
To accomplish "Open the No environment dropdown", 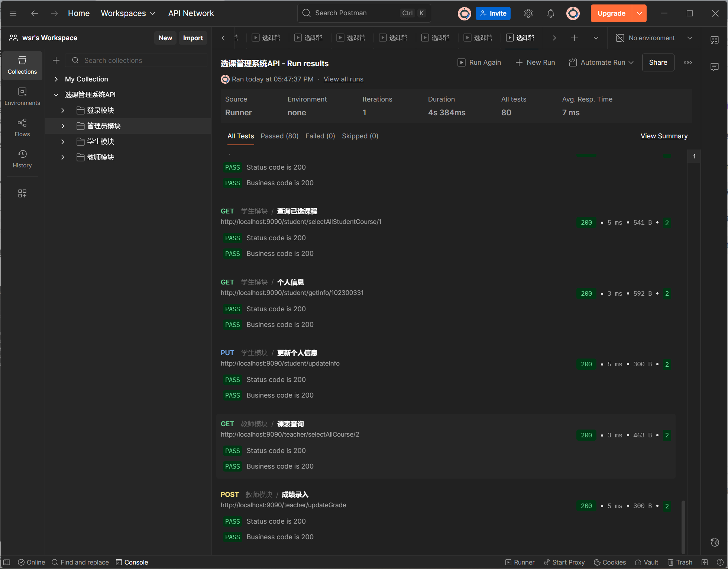I will tap(654, 38).
